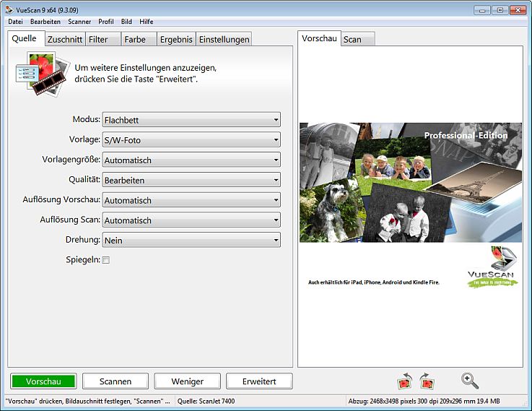Click the Weniger button

click(x=187, y=381)
